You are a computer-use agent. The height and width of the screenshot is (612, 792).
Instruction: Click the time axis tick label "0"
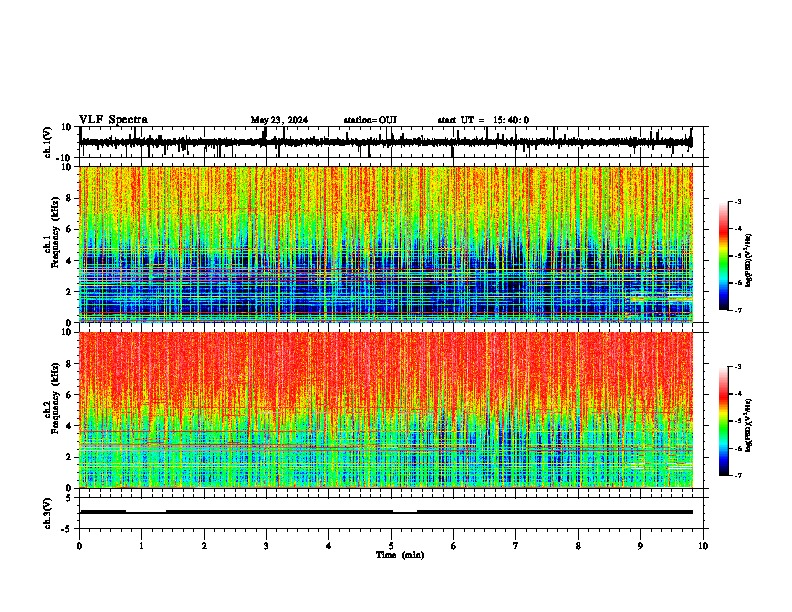click(79, 546)
